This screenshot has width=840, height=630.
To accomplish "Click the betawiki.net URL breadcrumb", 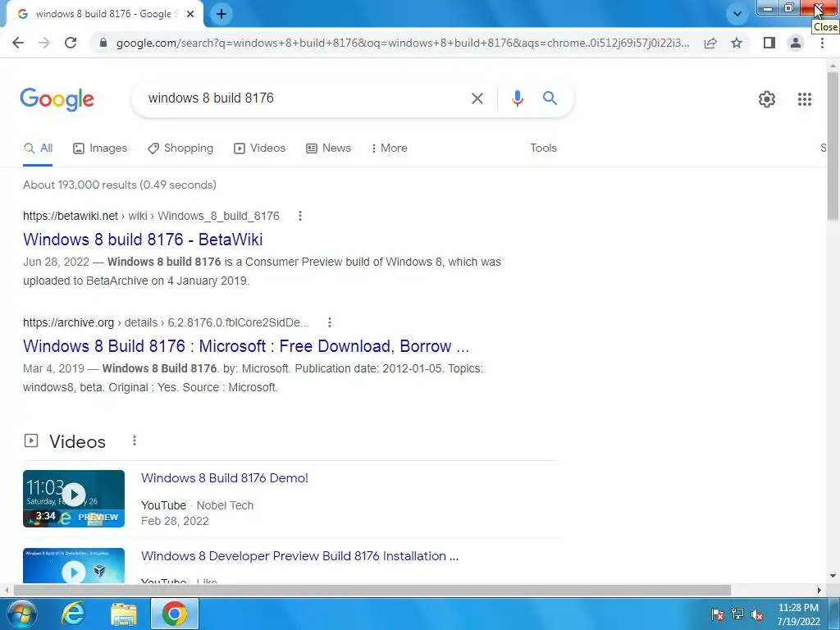I will tap(151, 216).
